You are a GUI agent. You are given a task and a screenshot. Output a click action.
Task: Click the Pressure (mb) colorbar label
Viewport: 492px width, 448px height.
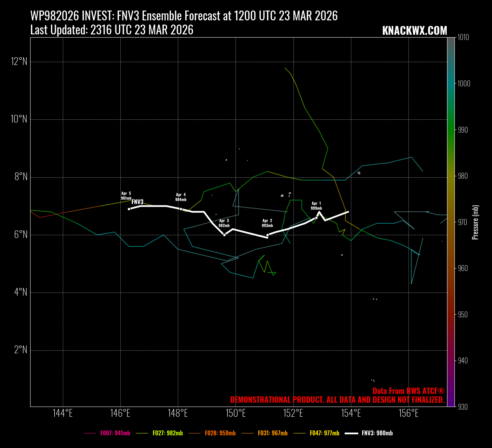coord(476,222)
